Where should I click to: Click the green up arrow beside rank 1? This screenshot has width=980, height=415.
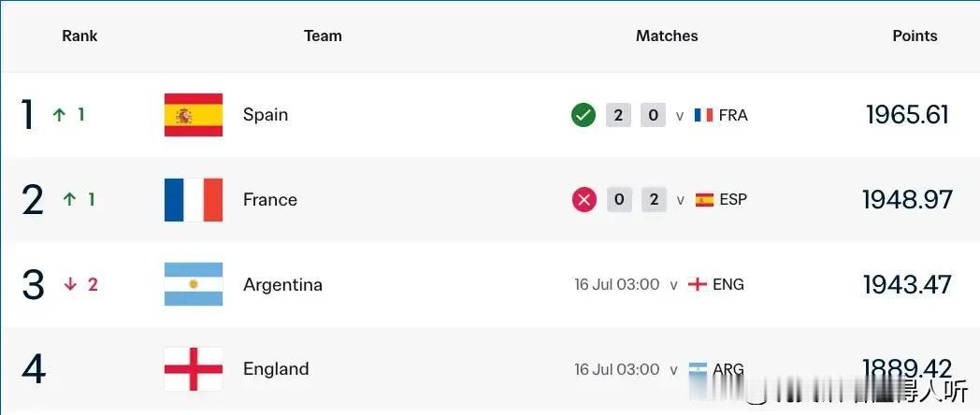coord(59,115)
